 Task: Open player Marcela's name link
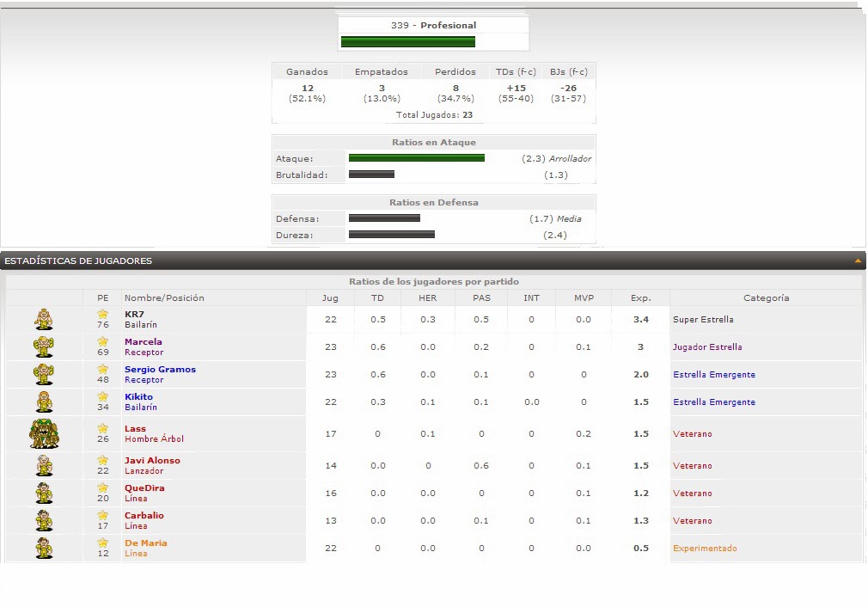point(144,341)
